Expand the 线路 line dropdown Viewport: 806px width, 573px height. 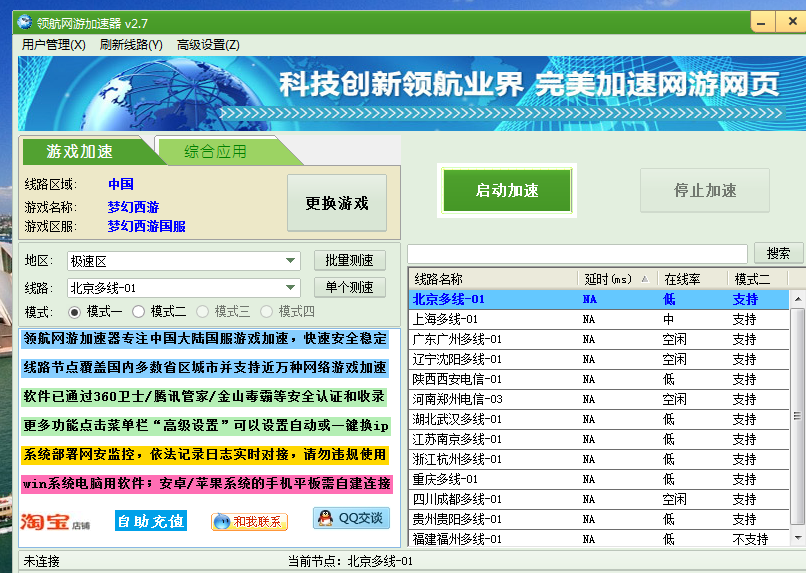coord(290,288)
